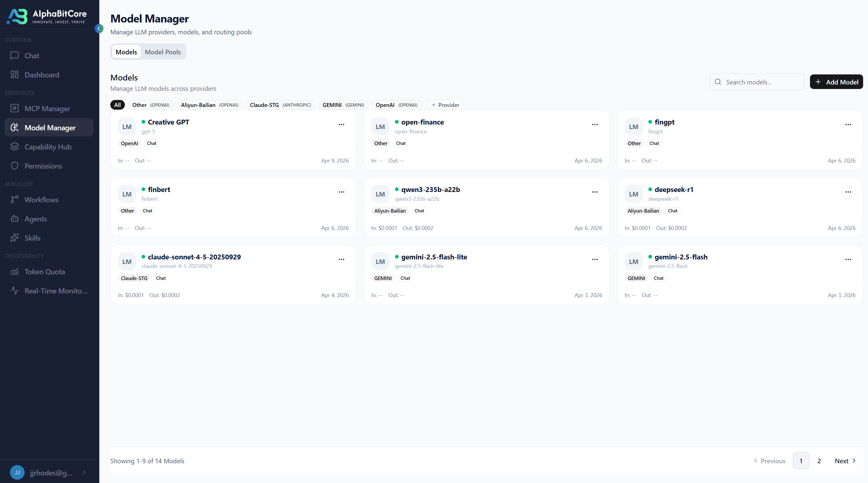The height and width of the screenshot is (483, 868).
Task: Collapse the sidebar with the chevron
Action: (x=99, y=29)
